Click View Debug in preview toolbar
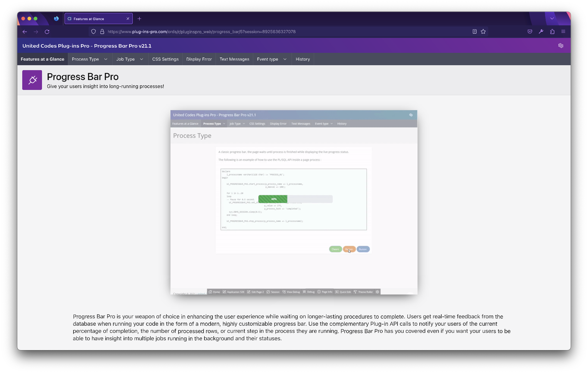 pos(291,292)
